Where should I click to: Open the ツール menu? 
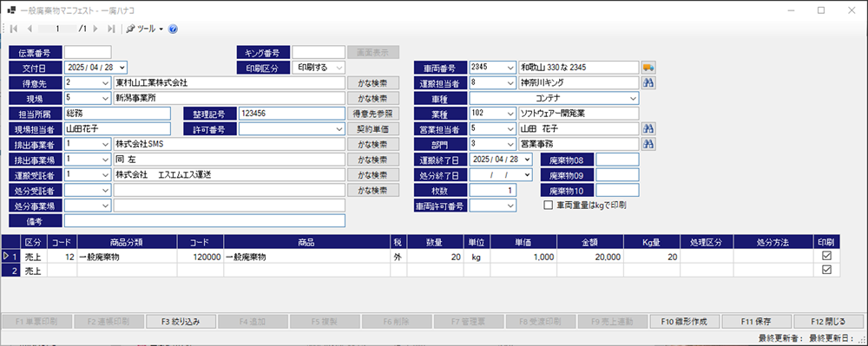pyautogui.click(x=145, y=29)
